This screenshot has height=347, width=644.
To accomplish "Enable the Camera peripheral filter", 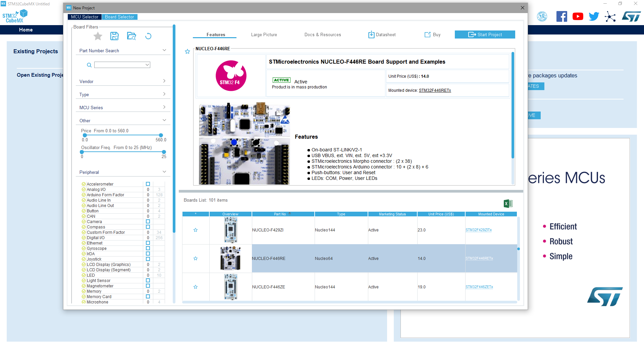I will [148, 221].
